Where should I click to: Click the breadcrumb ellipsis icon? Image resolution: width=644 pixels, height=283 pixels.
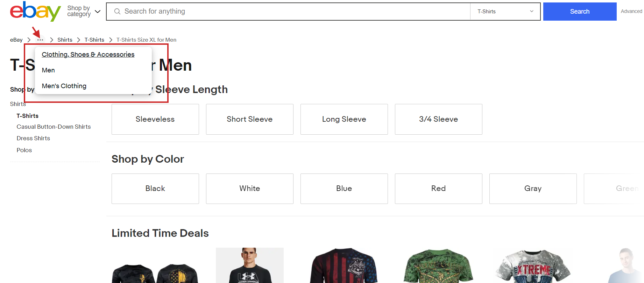point(40,40)
